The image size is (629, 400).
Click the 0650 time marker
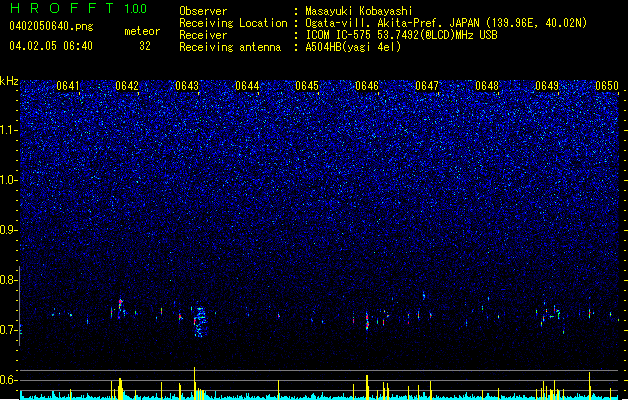pos(607,86)
